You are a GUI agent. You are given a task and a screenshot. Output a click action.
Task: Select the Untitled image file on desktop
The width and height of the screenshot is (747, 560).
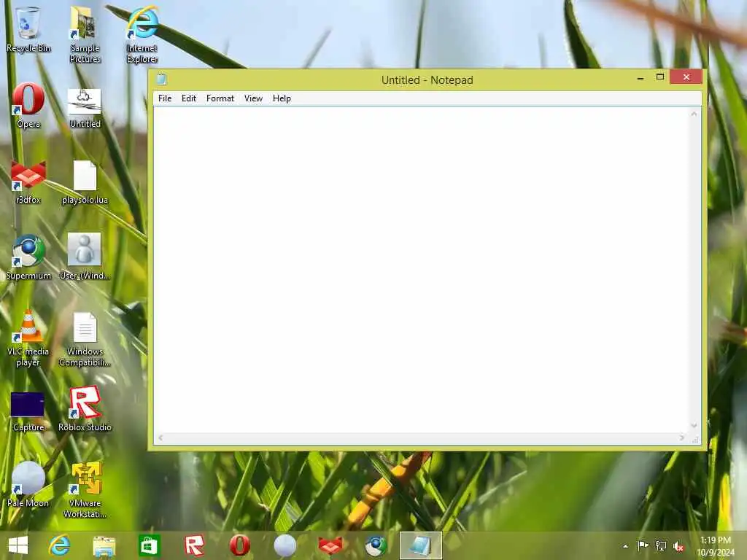(85, 109)
